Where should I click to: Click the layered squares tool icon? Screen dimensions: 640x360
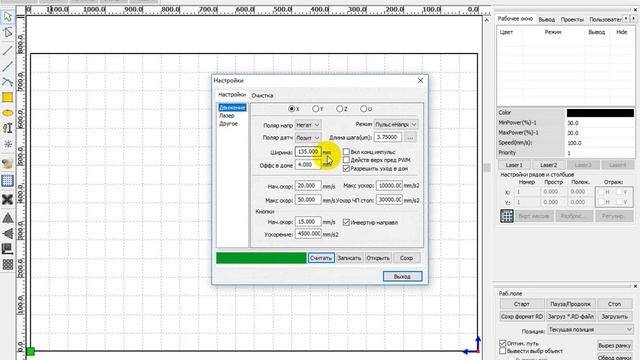(7, 249)
